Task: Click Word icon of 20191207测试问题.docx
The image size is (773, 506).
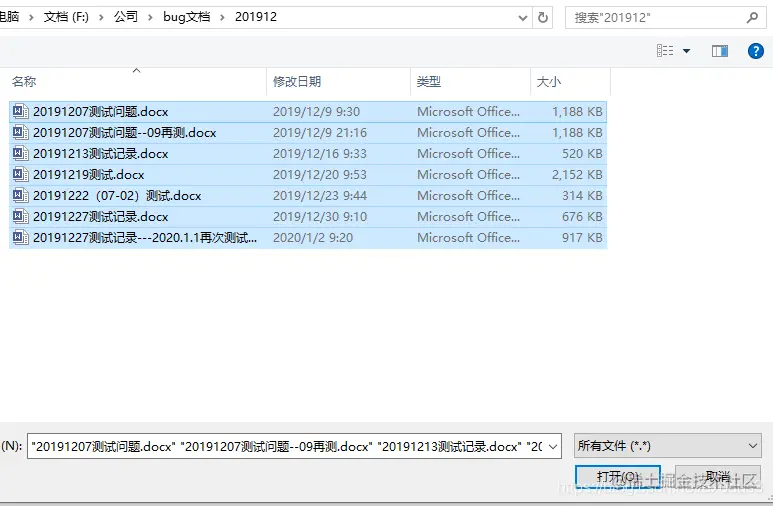Action: 20,111
